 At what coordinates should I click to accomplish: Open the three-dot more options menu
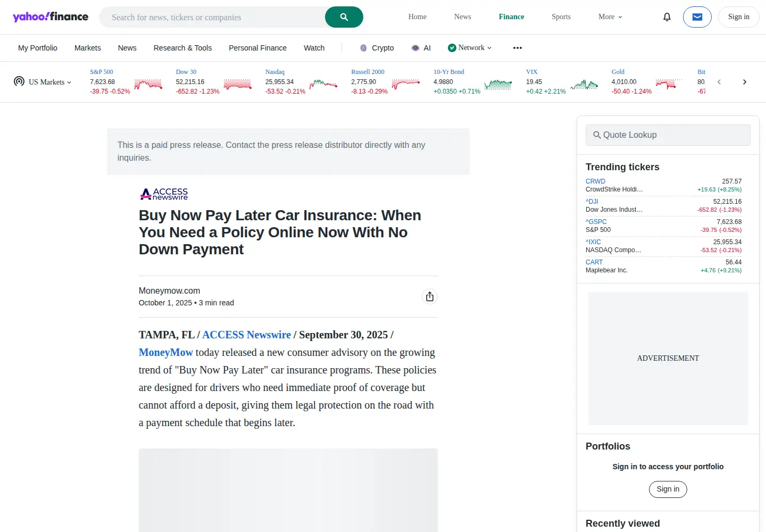tap(518, 48)
